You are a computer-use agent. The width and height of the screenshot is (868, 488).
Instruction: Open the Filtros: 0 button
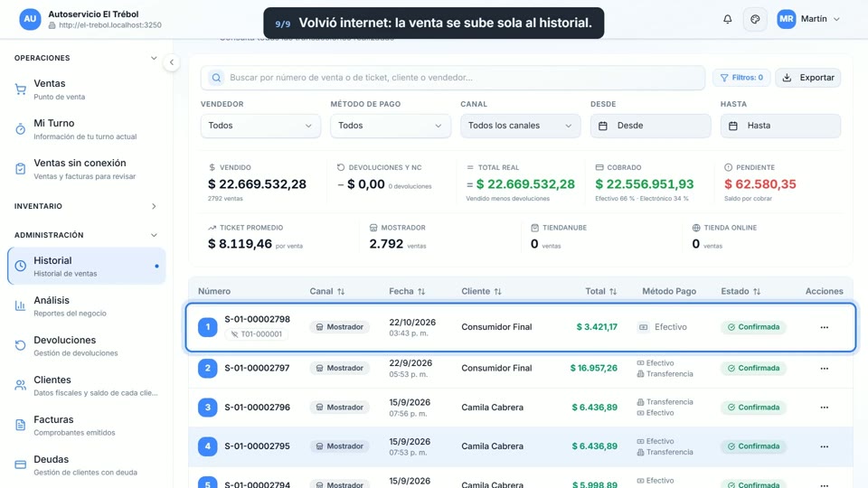tap(741, 78)
